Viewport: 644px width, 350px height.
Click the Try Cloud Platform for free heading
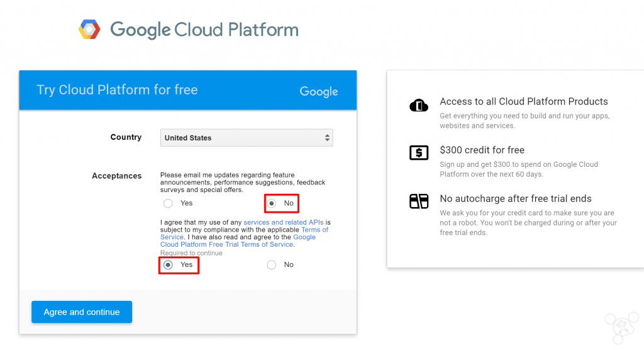(117, 89)
